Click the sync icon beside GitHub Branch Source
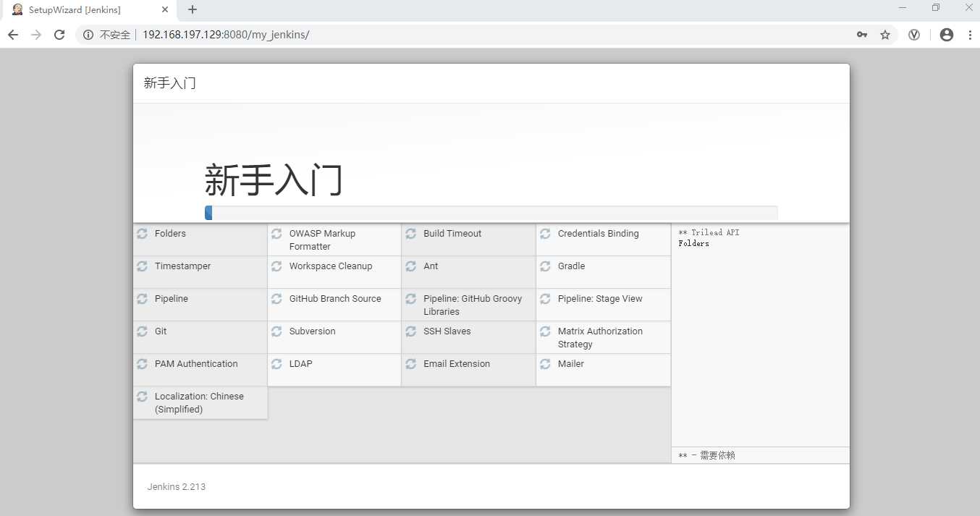 276,299
